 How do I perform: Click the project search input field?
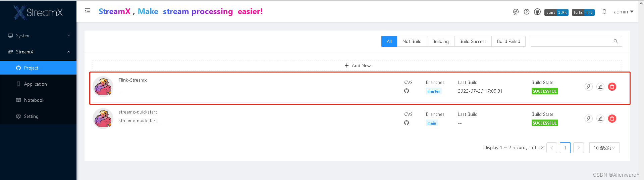coord(576,41)
